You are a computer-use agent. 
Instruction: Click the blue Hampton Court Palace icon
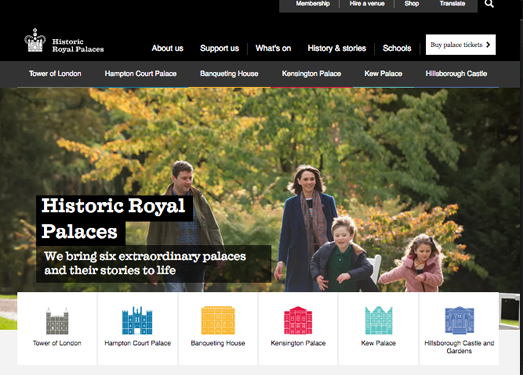point(137,321)
